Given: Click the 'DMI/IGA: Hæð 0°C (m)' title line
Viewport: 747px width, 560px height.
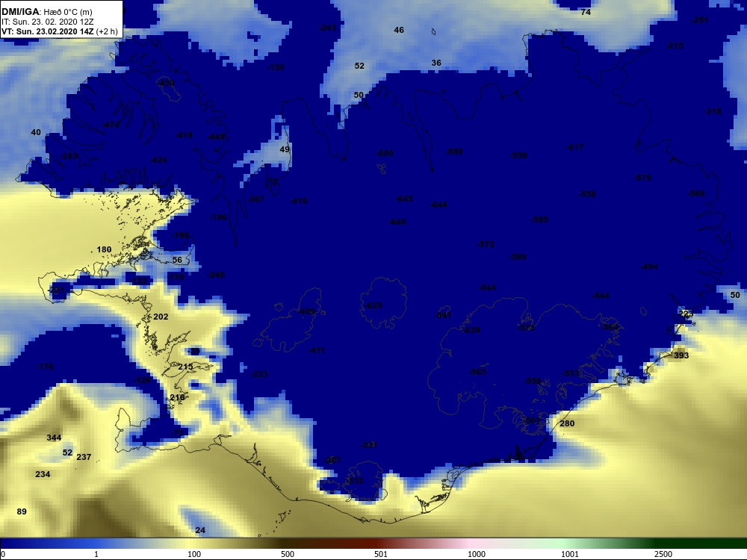Looking at the screenshot, I should (47, 12).
